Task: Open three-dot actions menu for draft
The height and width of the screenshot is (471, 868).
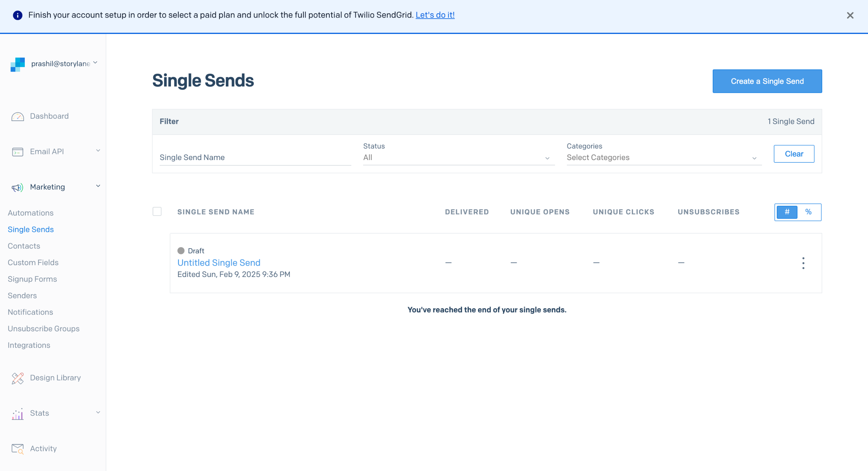Action: [803, 263]
